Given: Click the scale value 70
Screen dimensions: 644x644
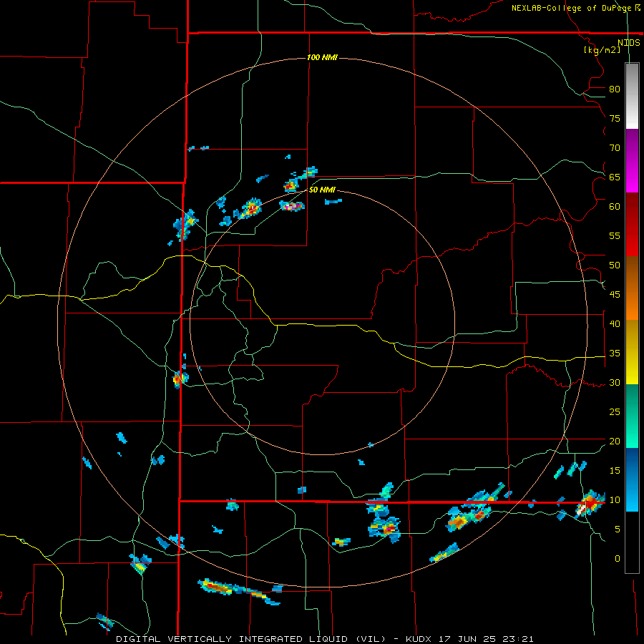Looking at the screenshot, I should click(x=615, y=148).
